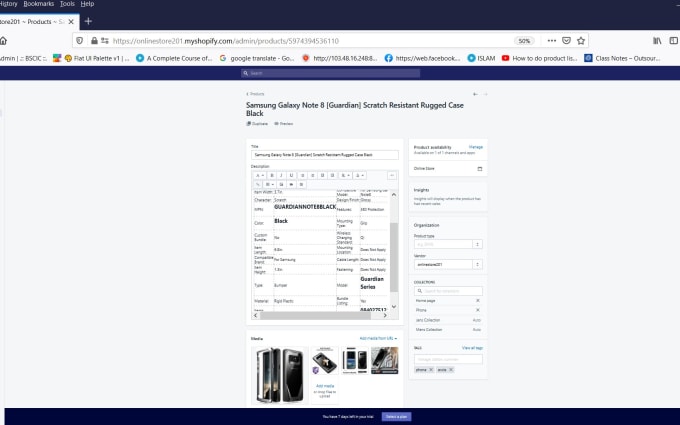Screen dimensions: 680x425
Task: Click the Manage availability link
Action: coord(475,146)
